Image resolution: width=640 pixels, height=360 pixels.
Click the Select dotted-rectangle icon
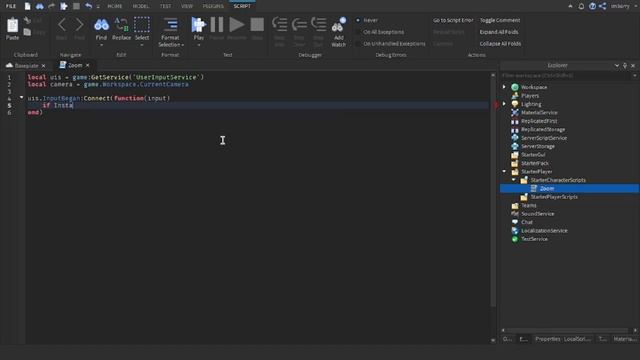click(x=142, y=25)
